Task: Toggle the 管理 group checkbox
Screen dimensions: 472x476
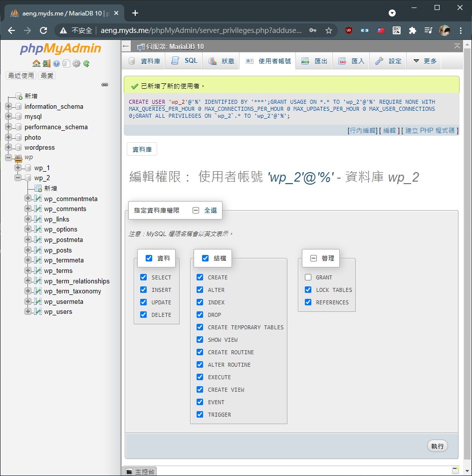Action: click(x=313, y=258)
